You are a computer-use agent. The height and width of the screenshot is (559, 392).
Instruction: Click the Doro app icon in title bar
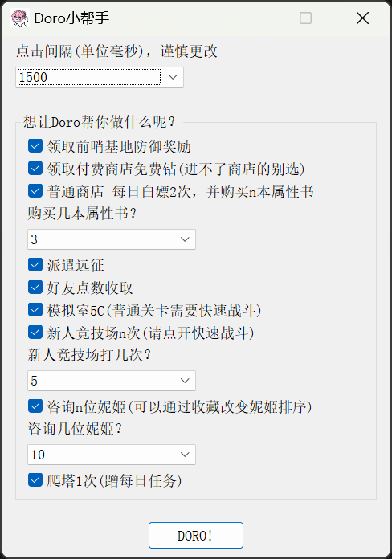[x=19, y=18]
